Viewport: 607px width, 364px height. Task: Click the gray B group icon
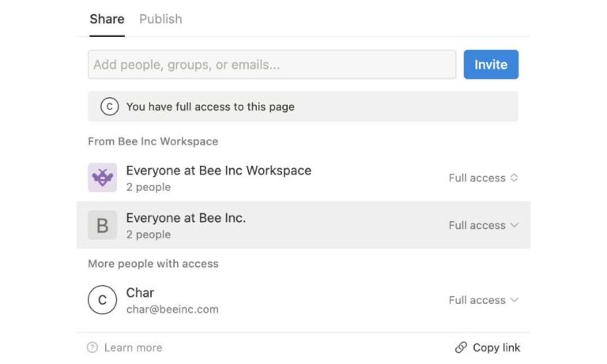pyautogui.click(x=102, y=225)
